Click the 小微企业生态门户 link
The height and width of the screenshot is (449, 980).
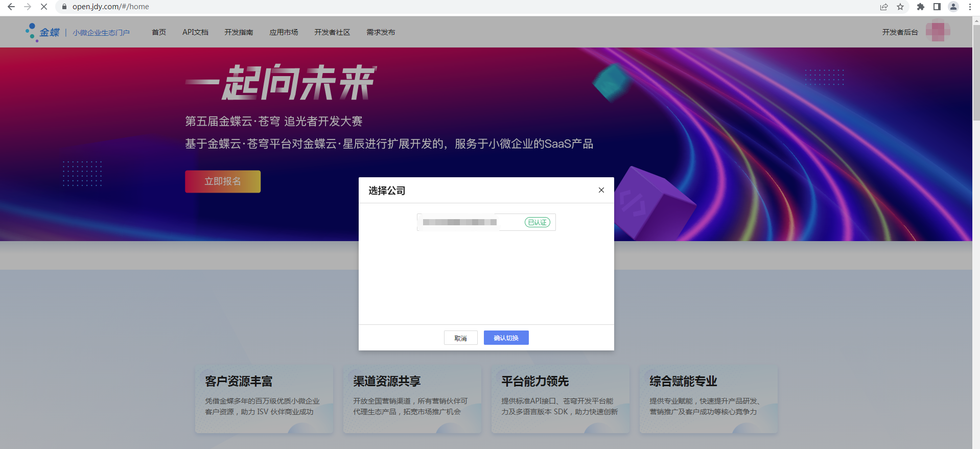coord(101,33)
